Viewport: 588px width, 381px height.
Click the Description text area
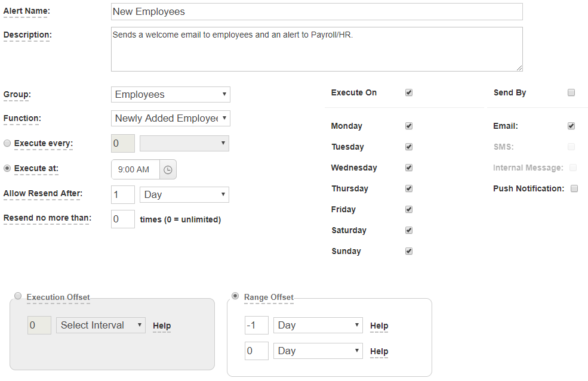tap(316, 49)
